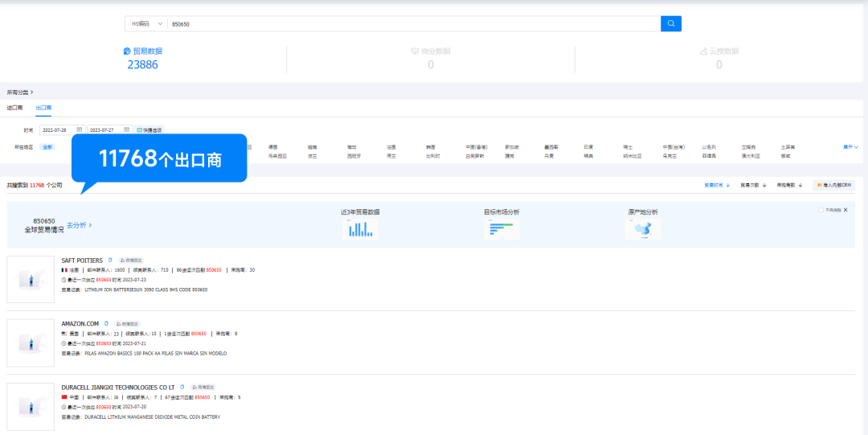
Task: Switch to the 进口商 tab
Action: [x=14, y=107]
